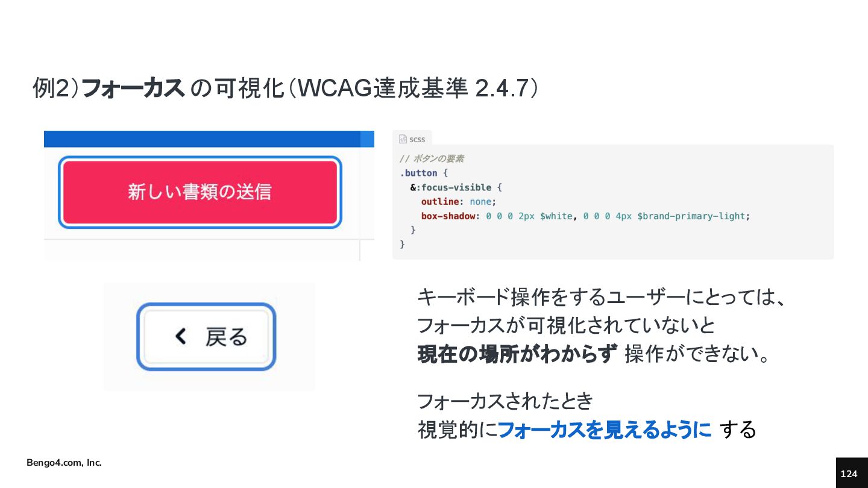The width and height of the screenshot is (868, 488).
Task: Click the Bengo4.com, Inc. footer text
Action: click(64, 463)
